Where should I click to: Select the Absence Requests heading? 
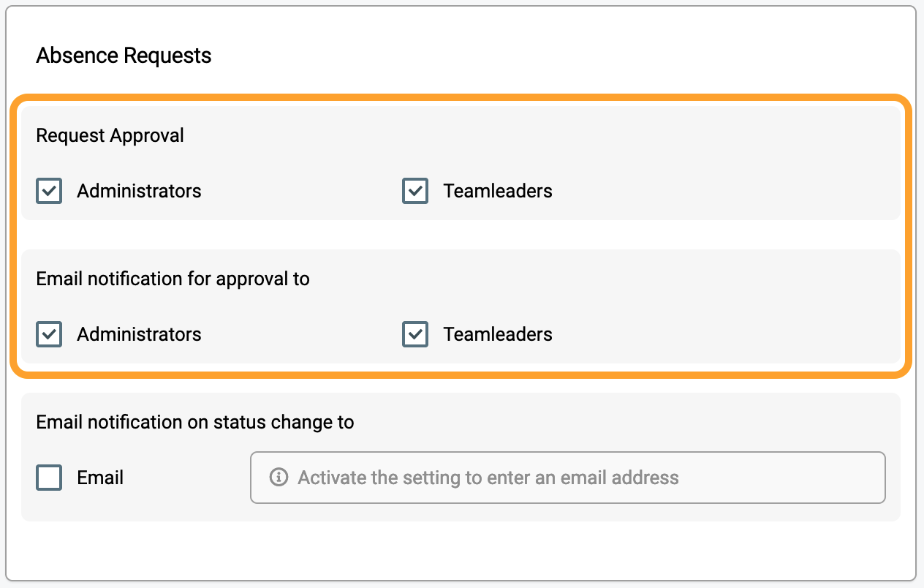(124, 56)
